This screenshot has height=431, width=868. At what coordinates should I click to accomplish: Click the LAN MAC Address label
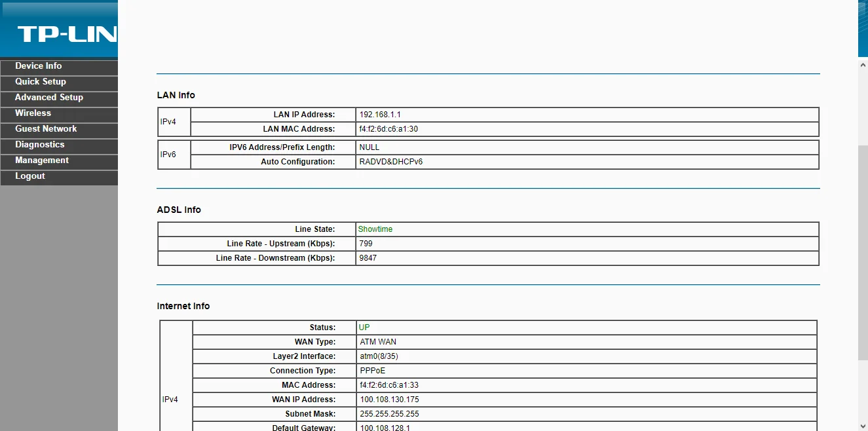coord(299,129)
